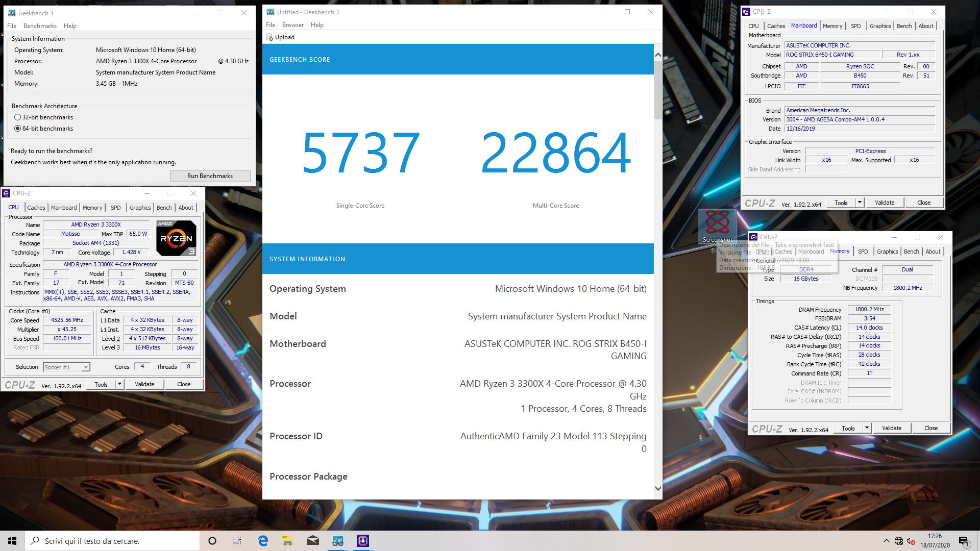Open File menu in Untitled Geekbench window

coord(271,25)
